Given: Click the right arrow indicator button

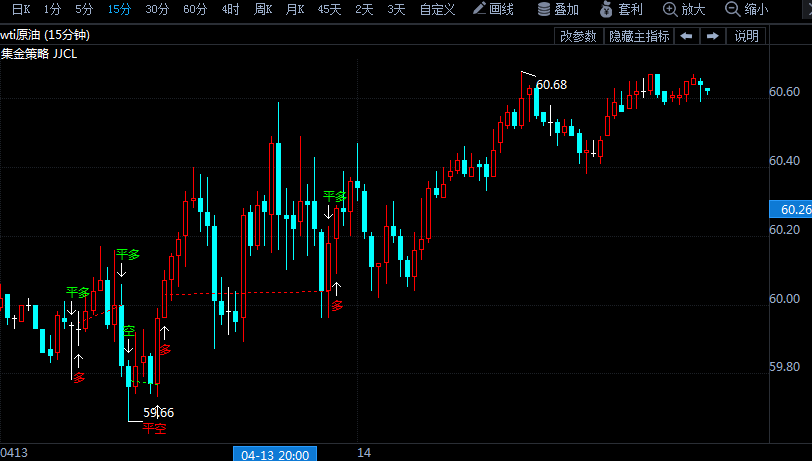Looking at the screenshot, I should coord(713,36).
